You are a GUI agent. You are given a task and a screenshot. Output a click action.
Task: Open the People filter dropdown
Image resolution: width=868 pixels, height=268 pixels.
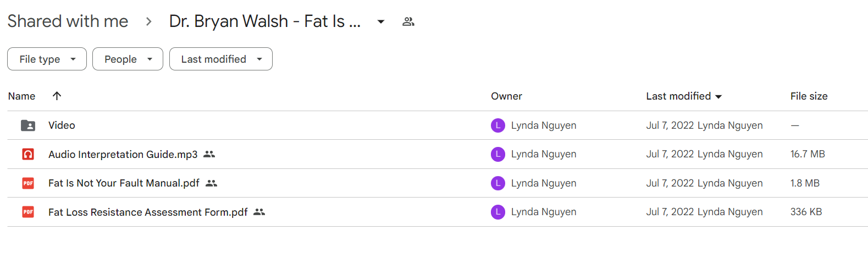128,59
